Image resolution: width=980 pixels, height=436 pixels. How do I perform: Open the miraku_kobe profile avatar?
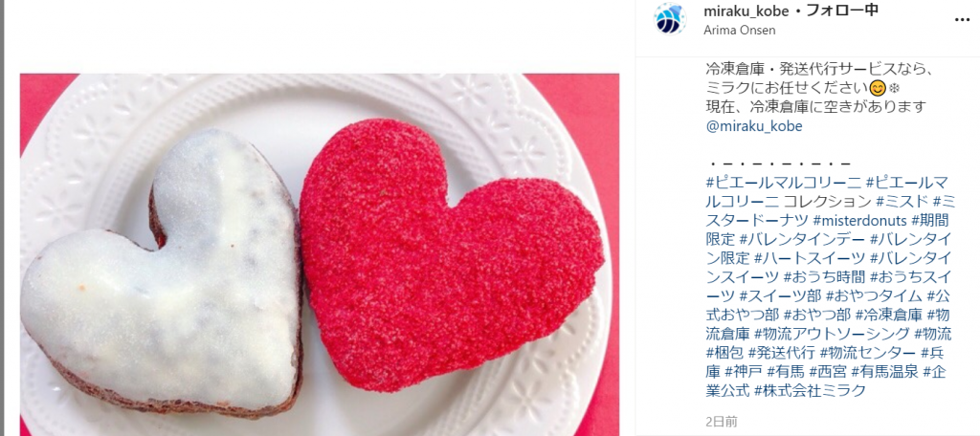(x=669, y=19)
